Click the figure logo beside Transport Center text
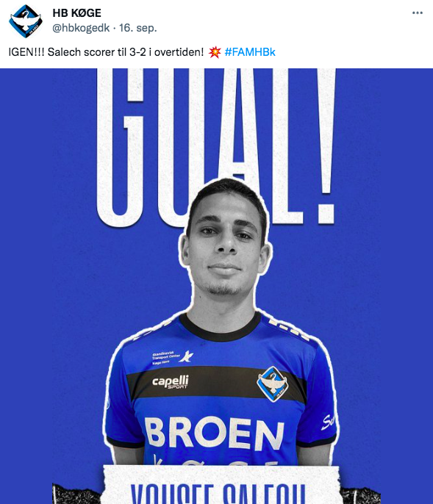Screen dimensions: 433x504 point(187,356)
